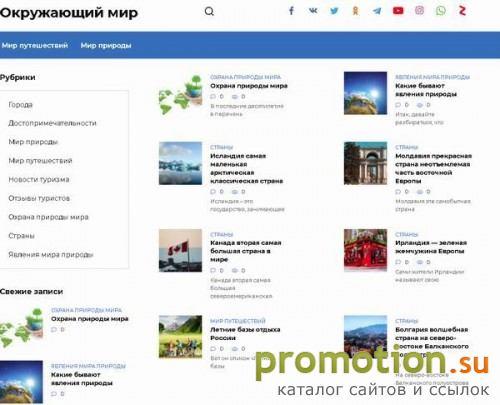Open 'Какие бывают явления природы' in Свежие записи
The width and height of the screenshot is (500, 405).
(x=82, y=379)
